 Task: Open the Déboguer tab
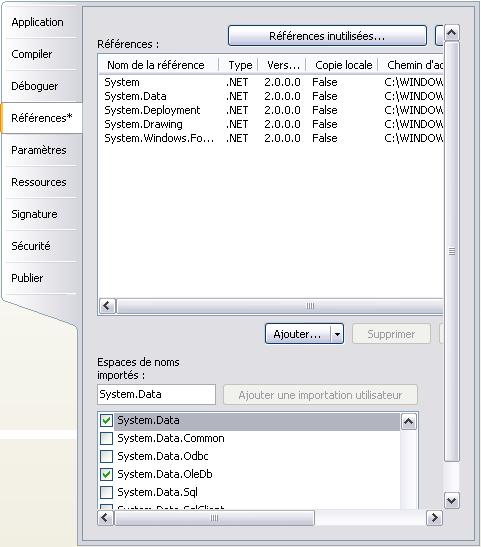(35, 86)
